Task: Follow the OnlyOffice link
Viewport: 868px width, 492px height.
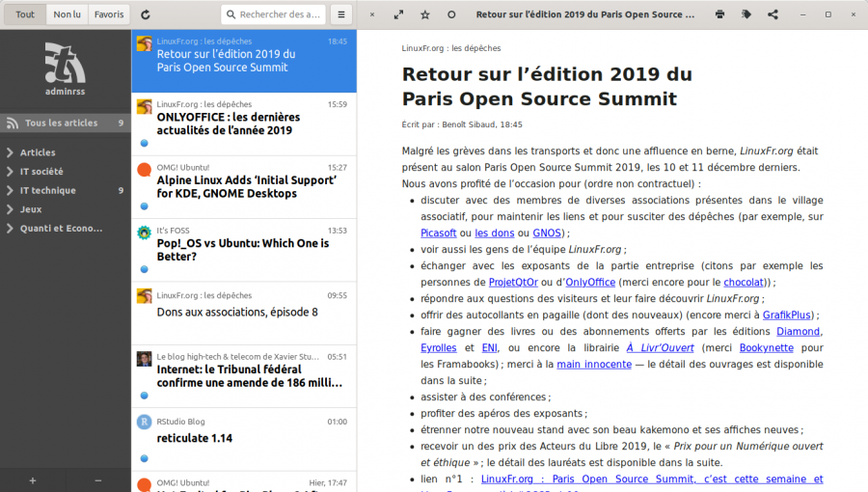Action: (x=590, y=283)
